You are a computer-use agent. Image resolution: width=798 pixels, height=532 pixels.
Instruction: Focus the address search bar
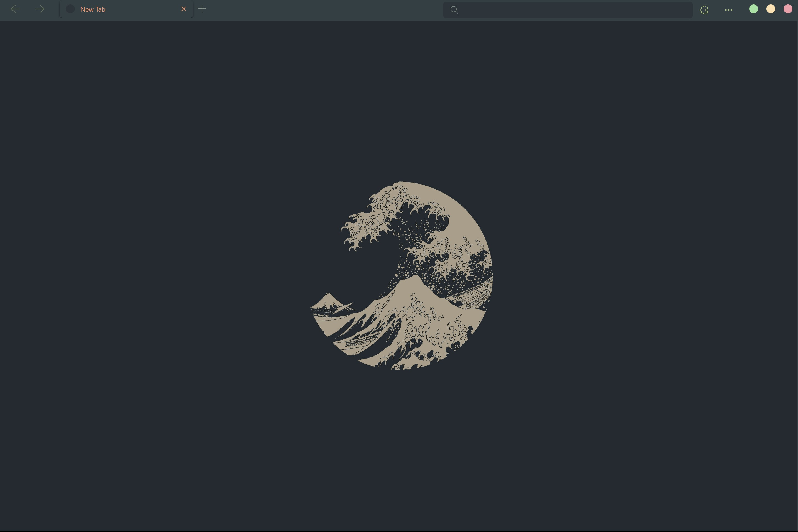point(568,10)
